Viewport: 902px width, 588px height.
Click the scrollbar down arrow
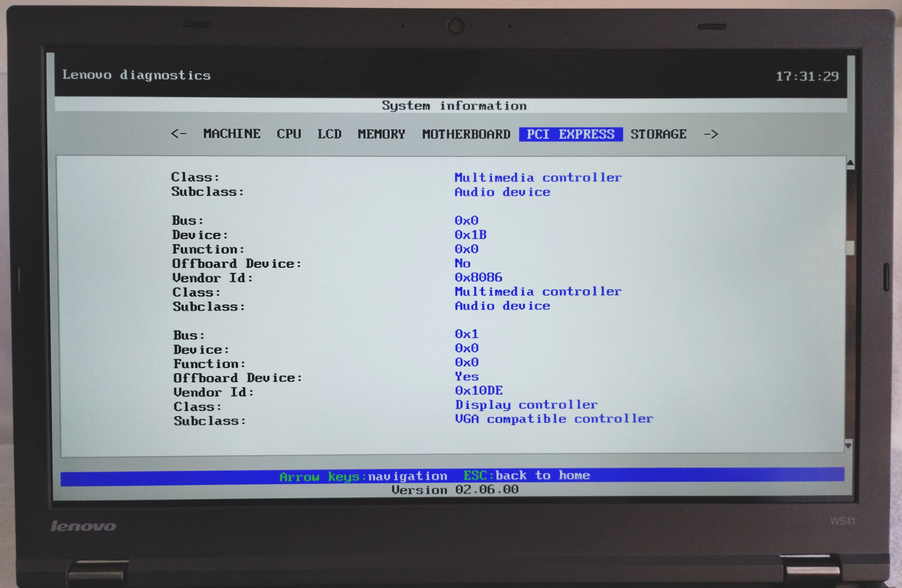tap(848, 445)
